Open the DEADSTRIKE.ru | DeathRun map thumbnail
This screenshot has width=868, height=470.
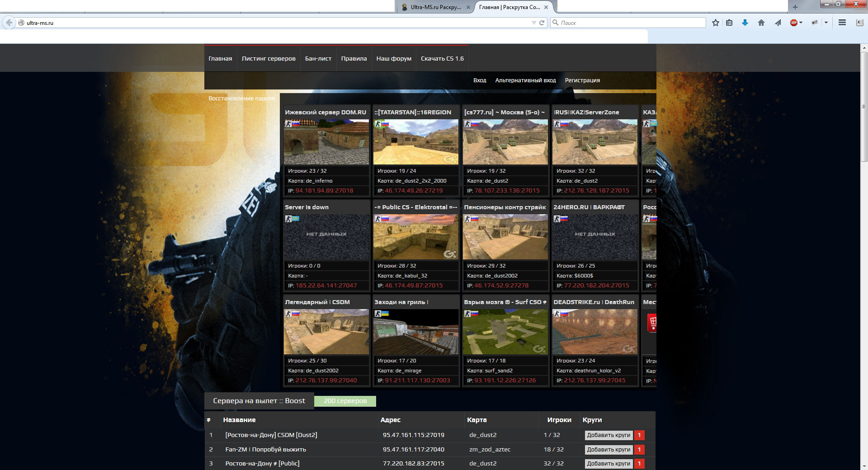595,332
